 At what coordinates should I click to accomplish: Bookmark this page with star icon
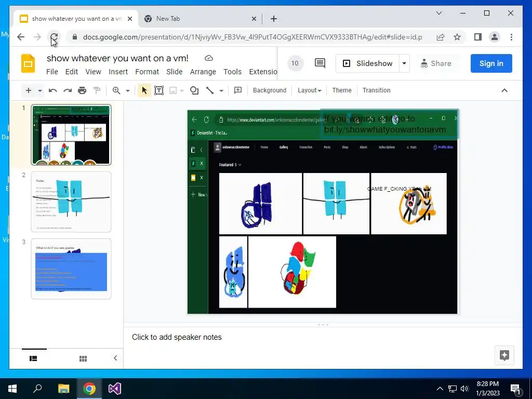pyautogui.click(x=457, y=37)
